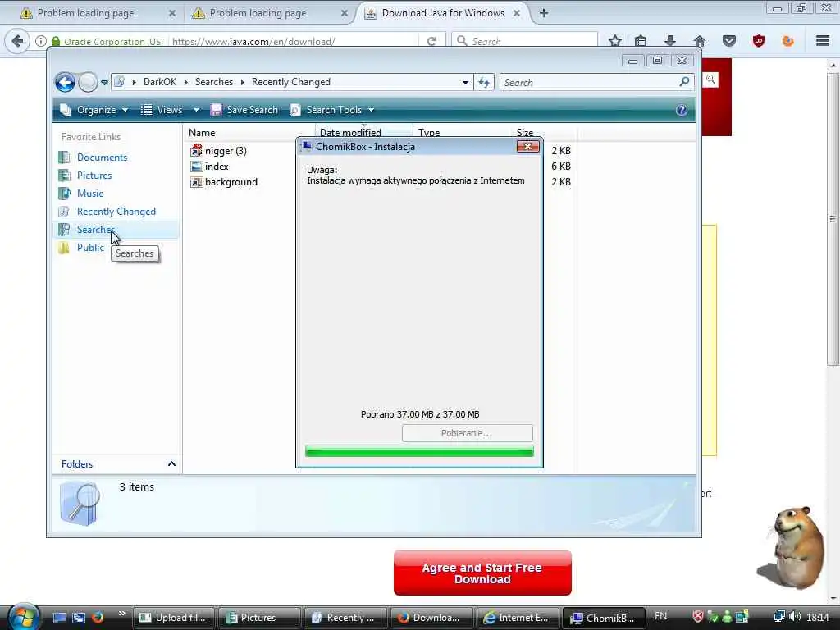The height and width of the screenshot is (630, 840).
Task: Click the Searches icon in Favorite Links
Action: tap(64, 230)
